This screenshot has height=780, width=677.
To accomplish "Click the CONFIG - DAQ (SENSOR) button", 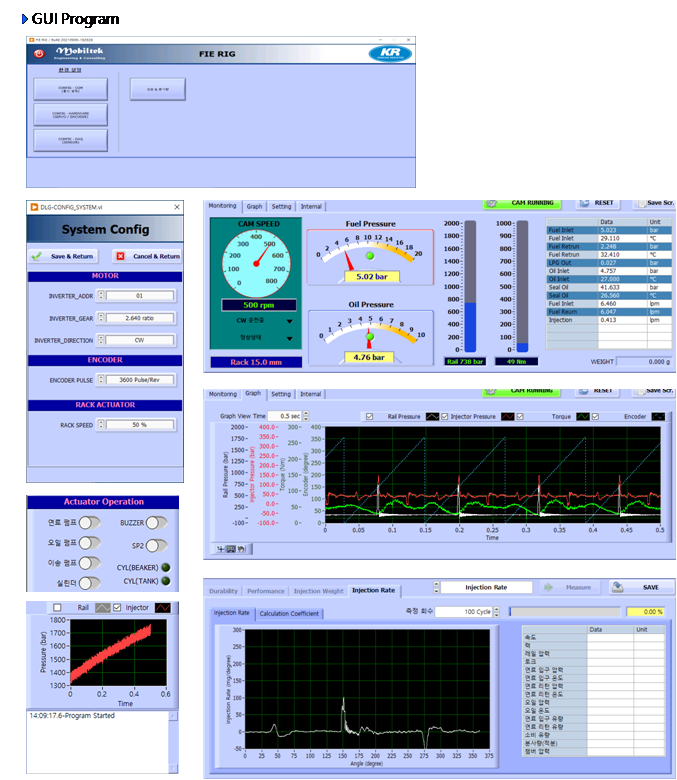I will [71, 140].
